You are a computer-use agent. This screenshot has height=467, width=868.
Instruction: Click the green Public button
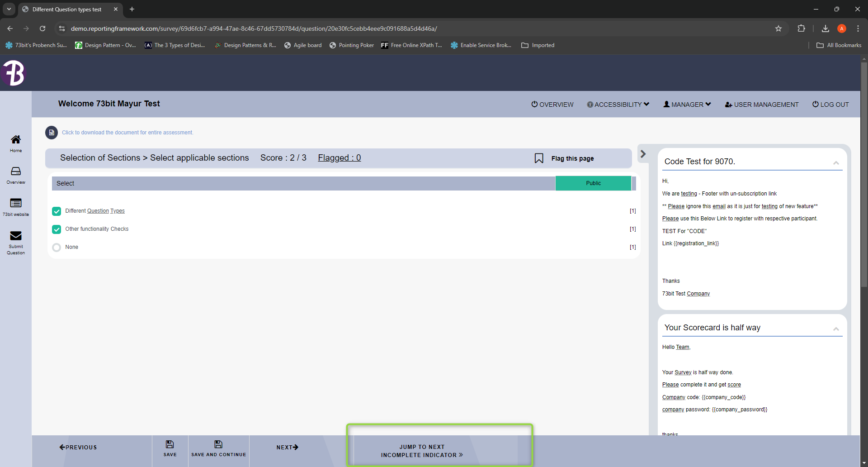[593, 183]
